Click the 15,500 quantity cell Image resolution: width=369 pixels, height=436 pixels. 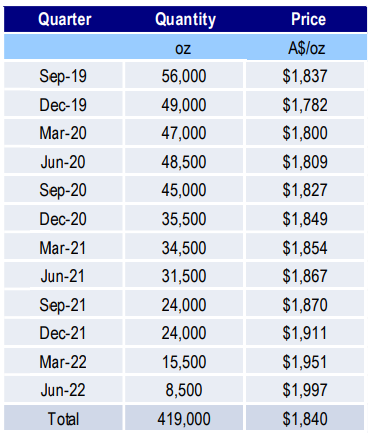[x=184, y=362]
